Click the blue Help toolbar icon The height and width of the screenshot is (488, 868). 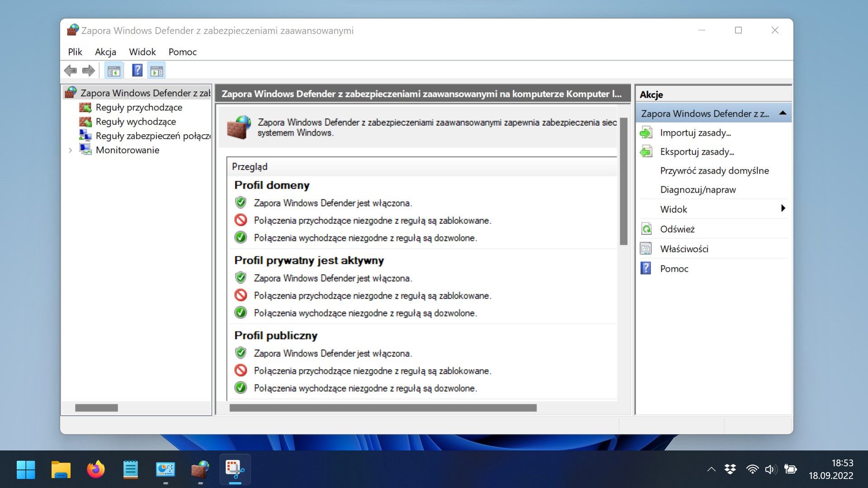[x=137, y=71]
